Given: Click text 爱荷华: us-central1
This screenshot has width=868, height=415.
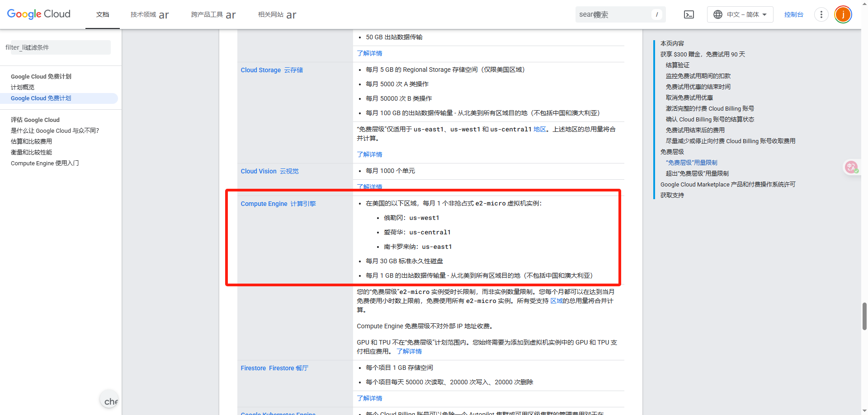Looking at the screenshot, I should [x=417, y=232].
